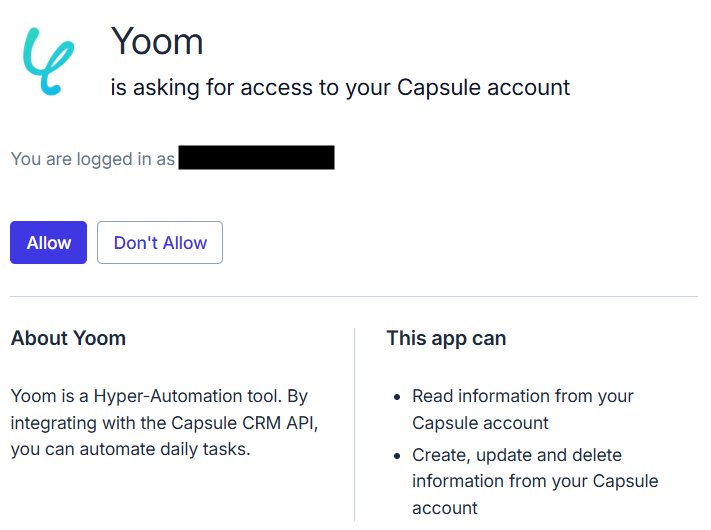Click the bullet beside 'Create, update and delete'

pyautogui.click(x=397, y=456)
